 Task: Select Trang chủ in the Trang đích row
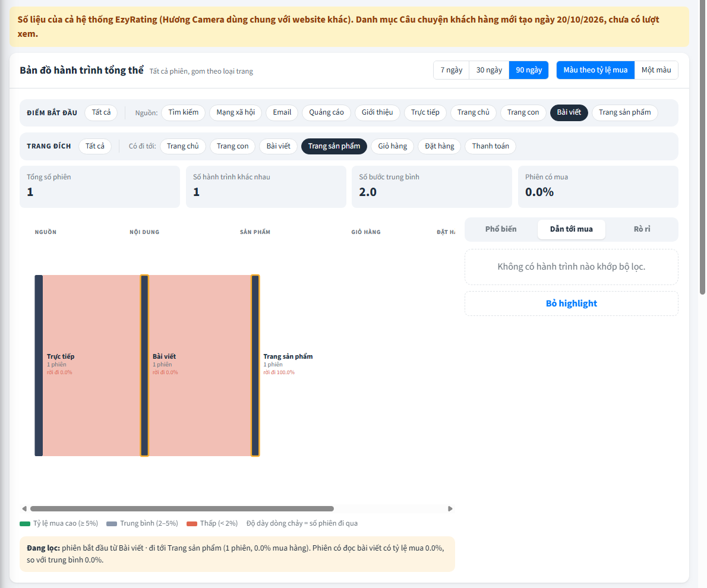tap(182, 146)
